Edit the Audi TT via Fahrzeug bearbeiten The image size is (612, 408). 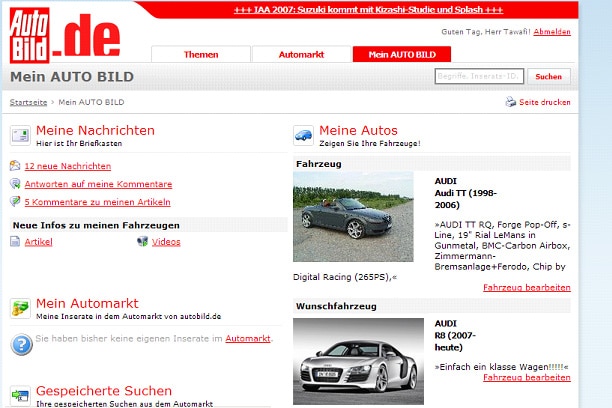point(527,288)
